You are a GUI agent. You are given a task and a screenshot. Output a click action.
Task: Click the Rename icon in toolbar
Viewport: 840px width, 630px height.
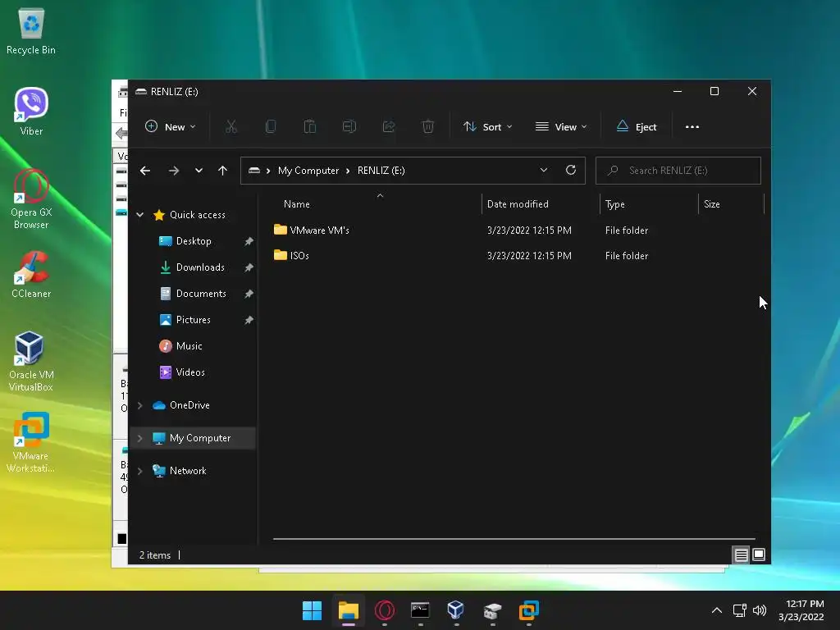pyautogui.click(x=349, y=127)
